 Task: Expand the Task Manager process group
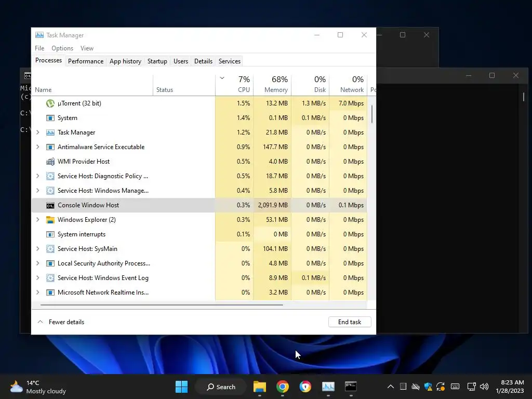click(37, 132)
